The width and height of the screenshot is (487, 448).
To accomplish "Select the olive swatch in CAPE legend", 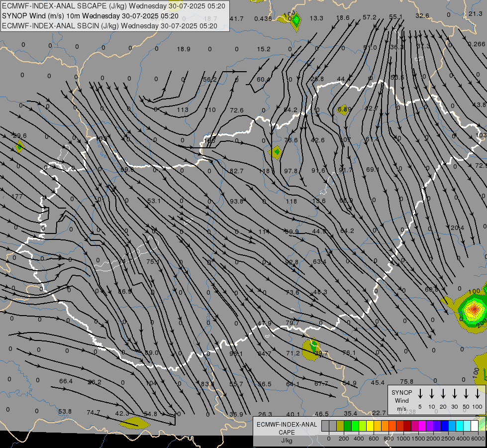I will (340, 426).
